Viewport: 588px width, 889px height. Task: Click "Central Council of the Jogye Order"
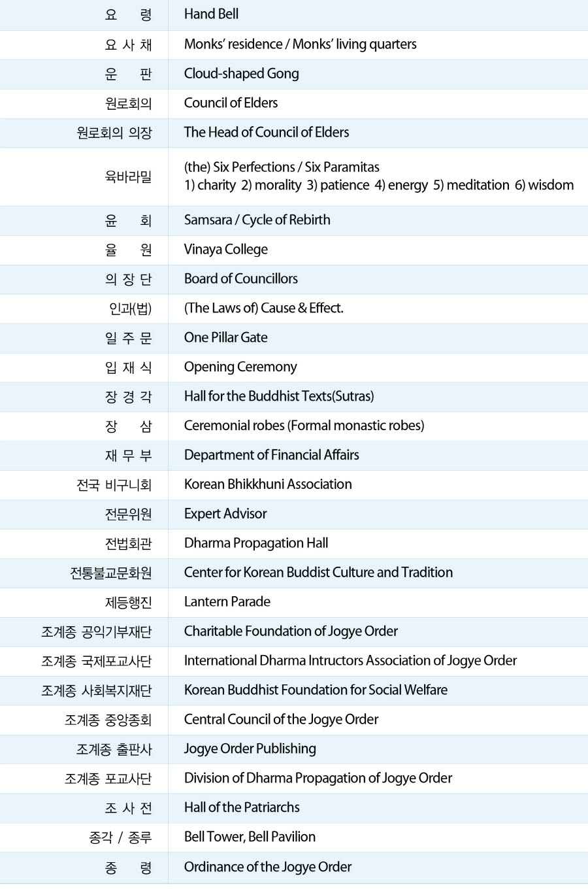coord(281,720)
